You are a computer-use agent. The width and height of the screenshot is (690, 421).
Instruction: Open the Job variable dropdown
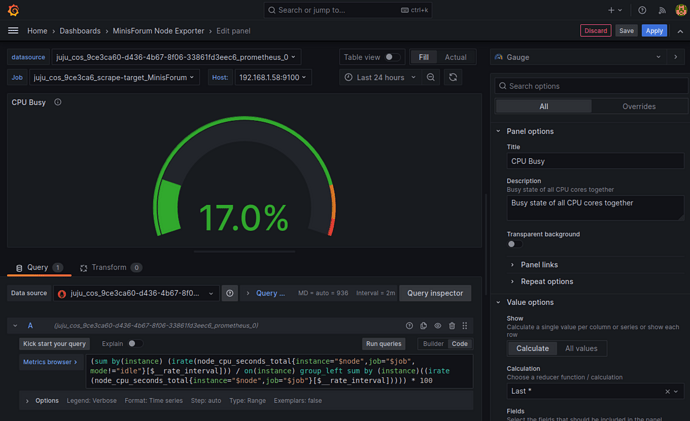tap(114, 77)
